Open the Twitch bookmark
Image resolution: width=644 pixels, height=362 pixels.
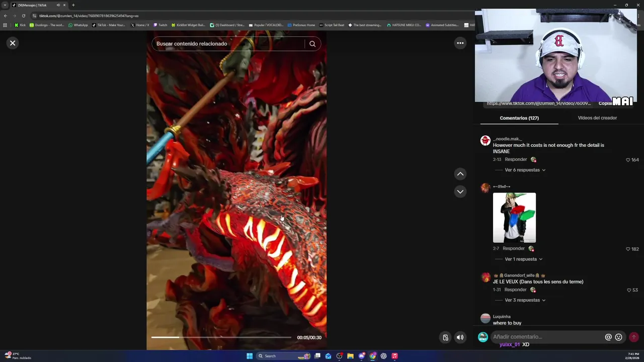160,25
